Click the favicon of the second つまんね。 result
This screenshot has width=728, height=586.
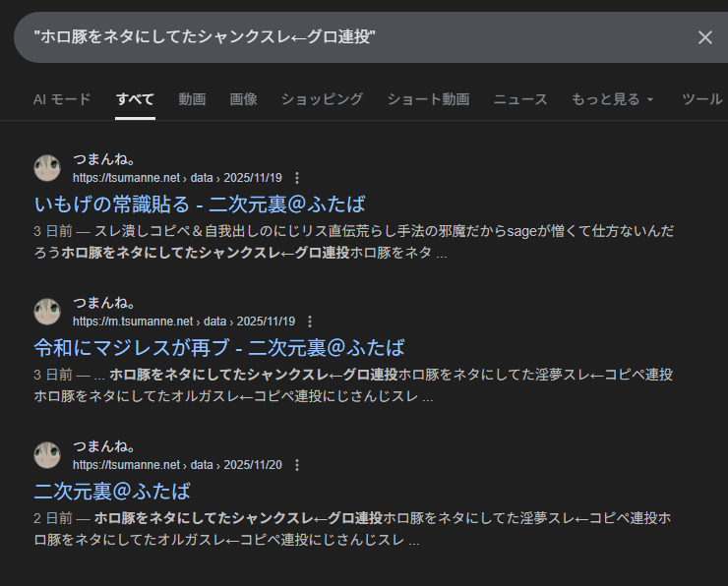(x=47, y=312)
